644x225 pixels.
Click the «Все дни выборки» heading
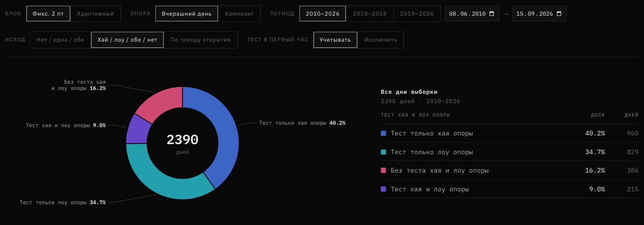tap(409, 92)
